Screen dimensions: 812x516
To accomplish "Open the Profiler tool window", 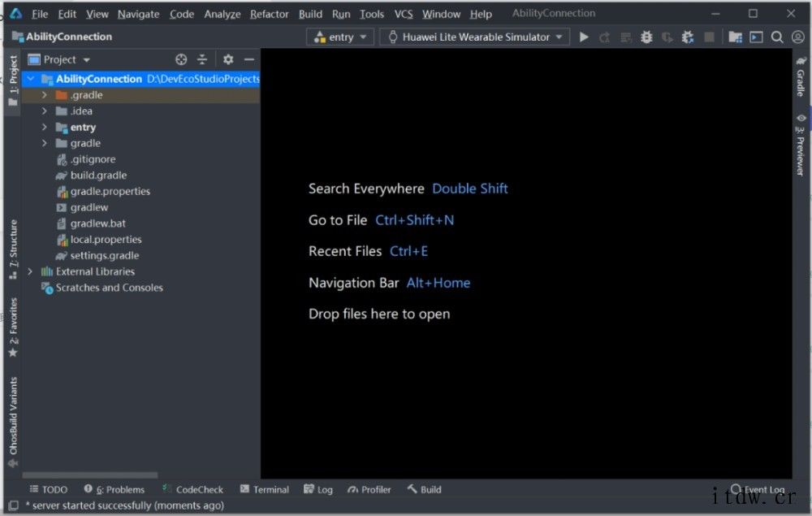I will pos(369,489).
